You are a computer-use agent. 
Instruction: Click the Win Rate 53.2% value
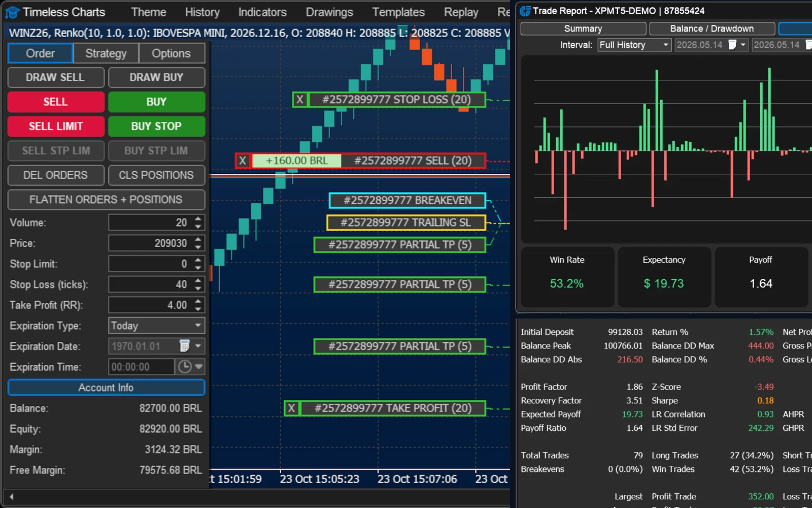tap(567, 283)
